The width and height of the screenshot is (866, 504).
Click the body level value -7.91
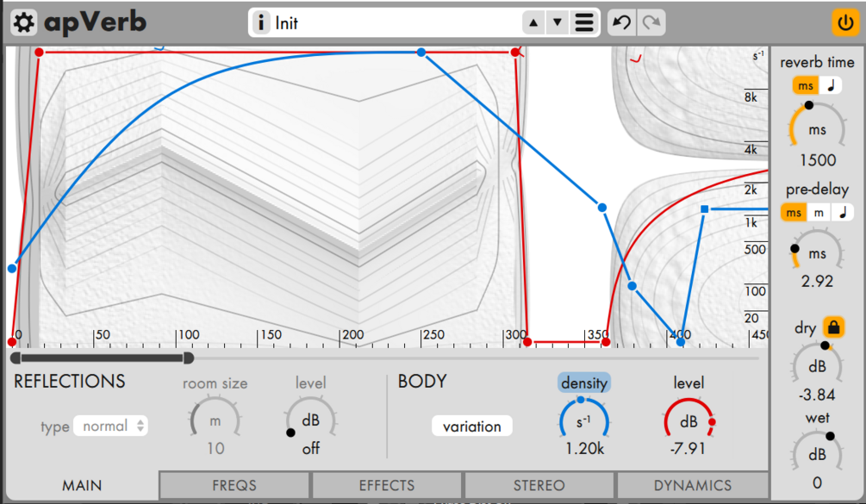688,448
